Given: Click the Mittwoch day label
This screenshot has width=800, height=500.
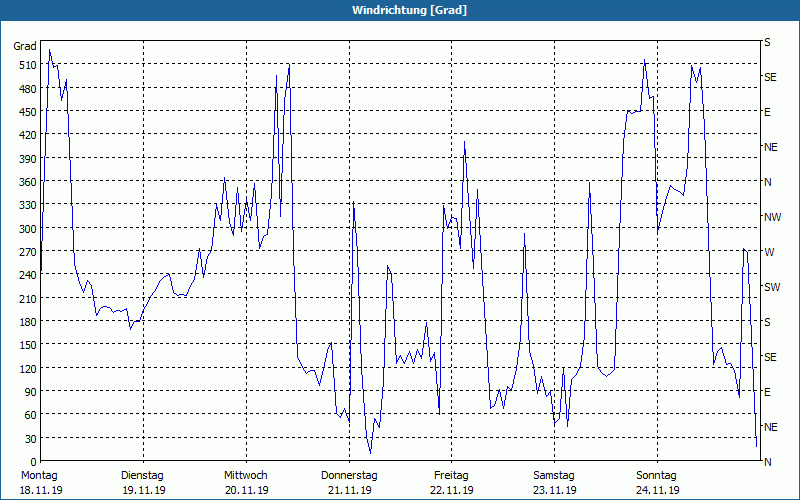Looking at the screenshot, I should [246, 476].
